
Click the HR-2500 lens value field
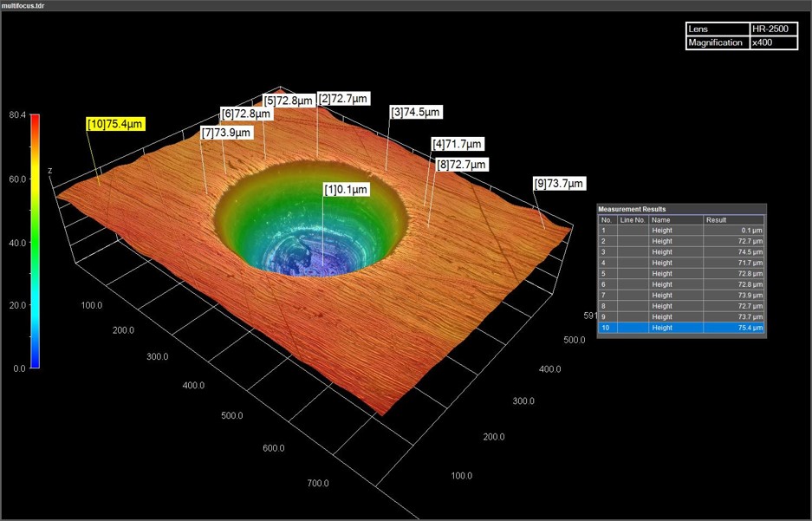point(773,29)
